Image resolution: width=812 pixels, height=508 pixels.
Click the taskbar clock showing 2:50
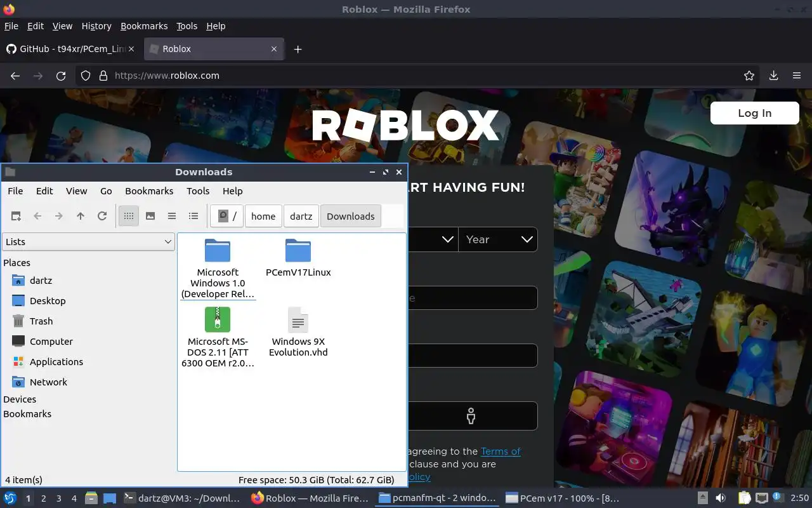(799, 498)
